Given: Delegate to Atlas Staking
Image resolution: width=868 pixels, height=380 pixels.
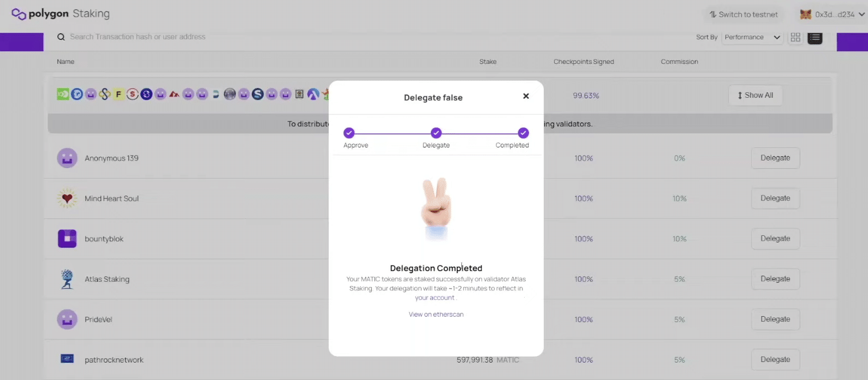Looking at the screenshot, I should point(775,279).
